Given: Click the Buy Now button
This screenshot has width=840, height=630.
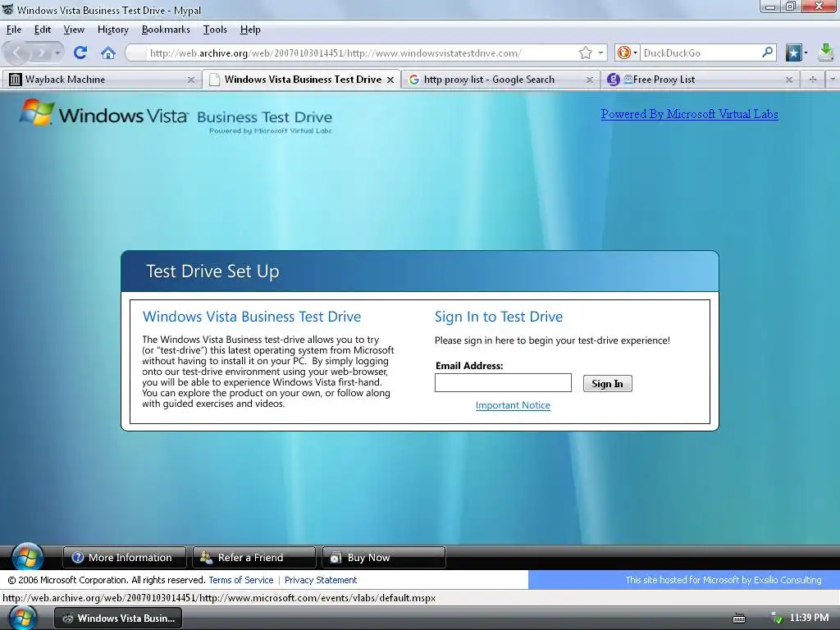Looking at the screenshot, I should 384,557.
